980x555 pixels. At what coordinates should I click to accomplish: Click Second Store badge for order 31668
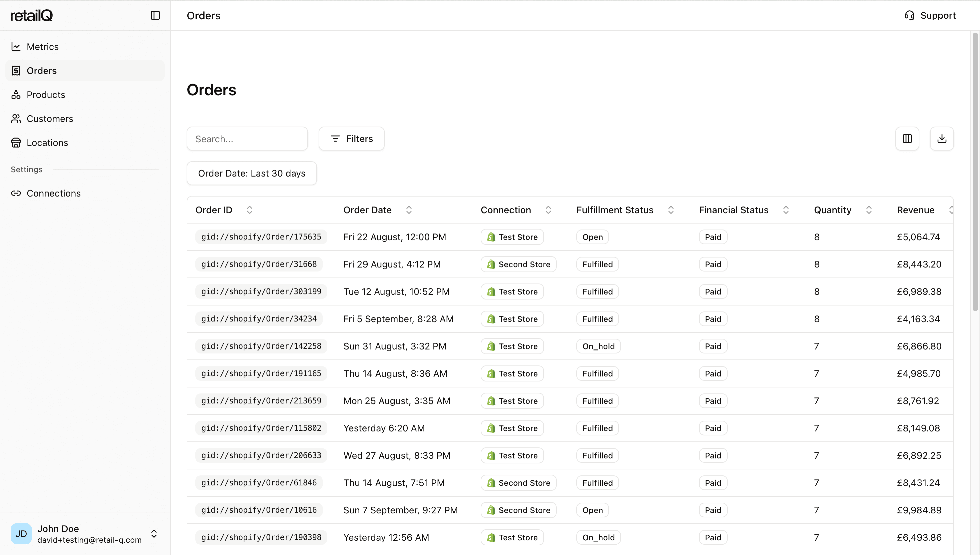coord(518,264)
